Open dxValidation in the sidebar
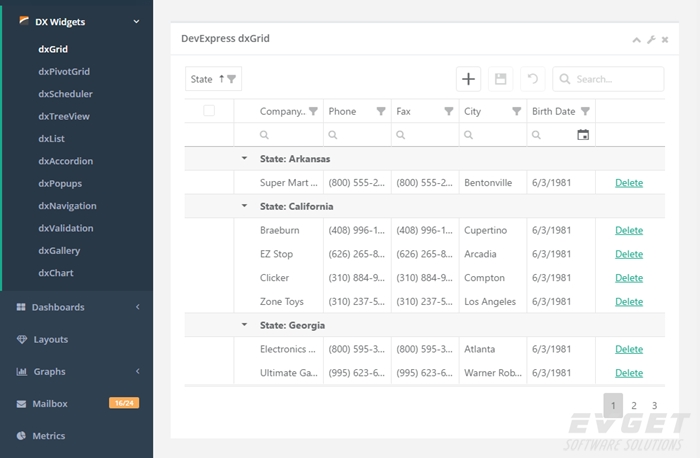The height and width of the screenshot is (458, 700). [66, 228]
